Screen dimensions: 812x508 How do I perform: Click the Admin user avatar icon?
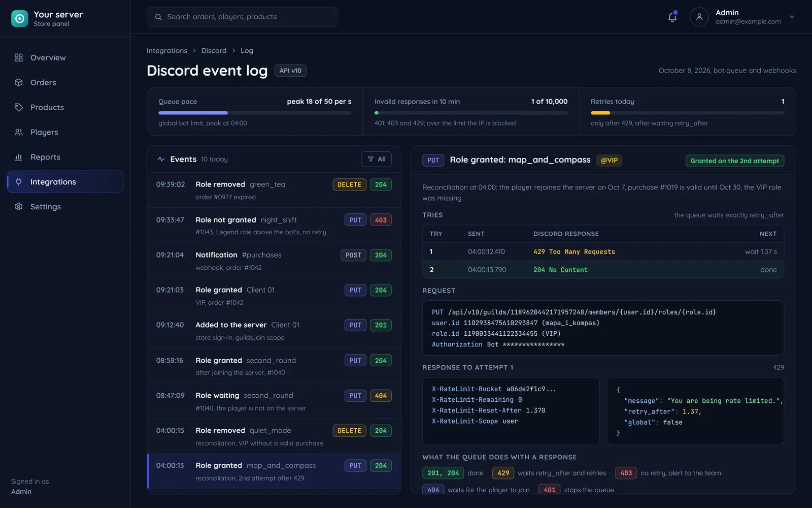[699, 17]
